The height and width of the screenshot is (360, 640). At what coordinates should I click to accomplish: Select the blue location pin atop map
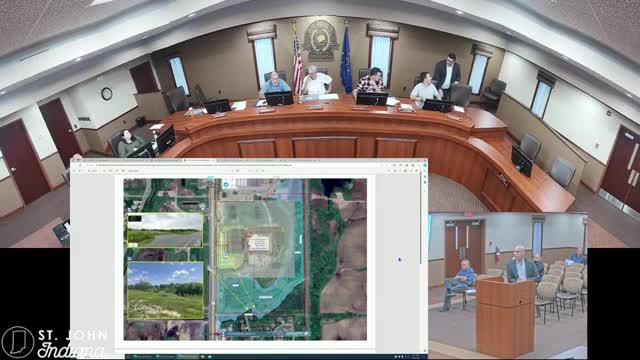226,184
